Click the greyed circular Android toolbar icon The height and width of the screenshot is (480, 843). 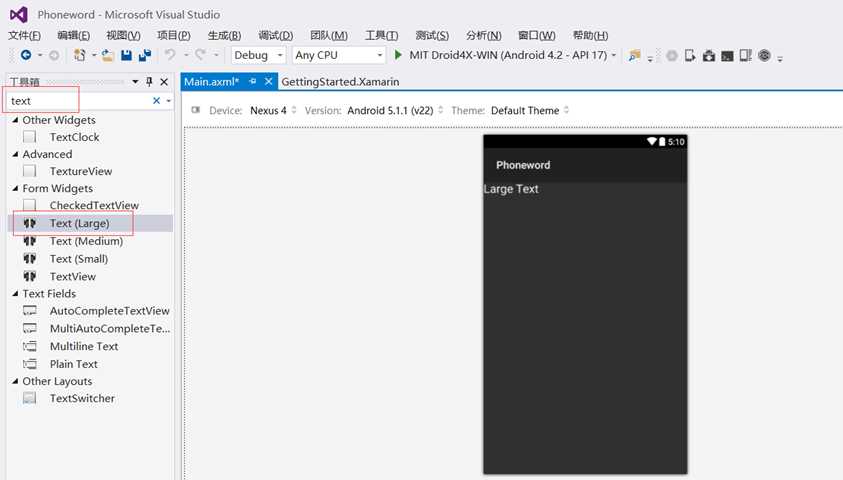click(x=671, y=55)
